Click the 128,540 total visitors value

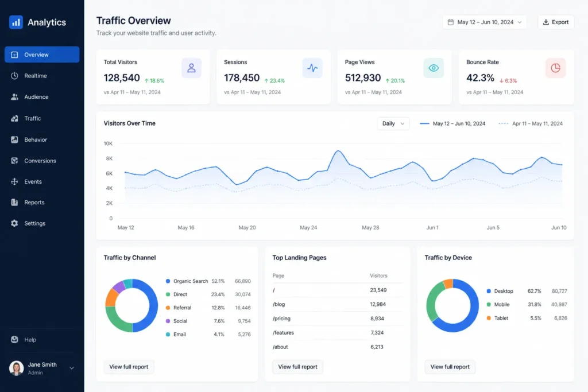click(x=122, y=78)
